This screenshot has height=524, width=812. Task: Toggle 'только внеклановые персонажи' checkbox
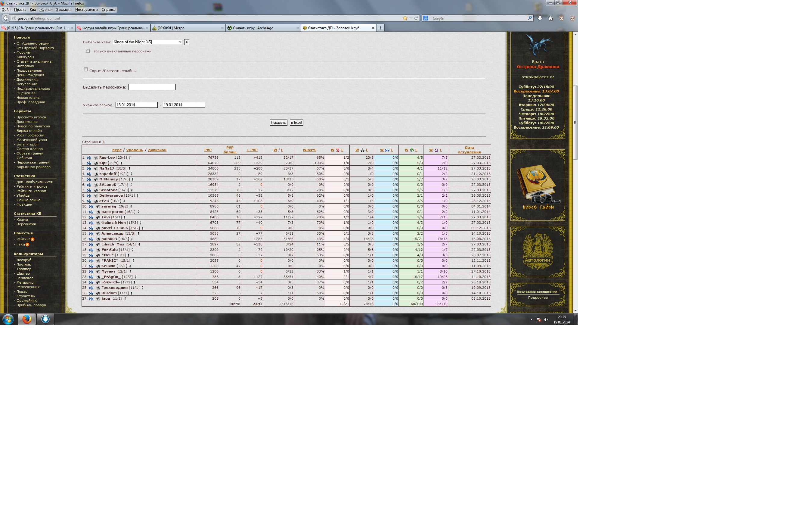pyautogui.click(x=88, y=51)
